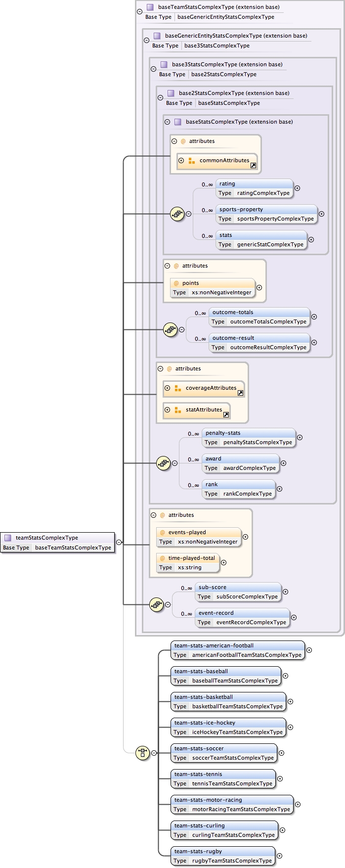Expand the commonAttributes attribute group
Screen dimensions: 345x868
coord(181,161)
